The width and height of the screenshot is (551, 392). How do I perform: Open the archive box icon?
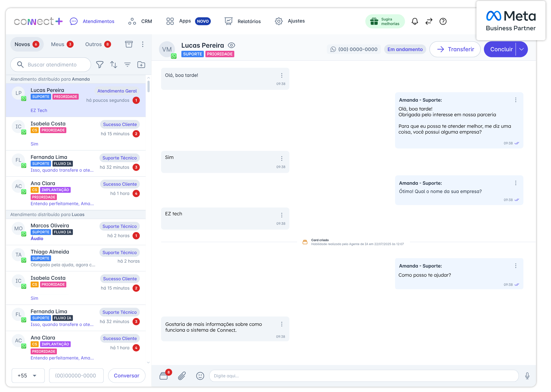(x=129, y=44)
